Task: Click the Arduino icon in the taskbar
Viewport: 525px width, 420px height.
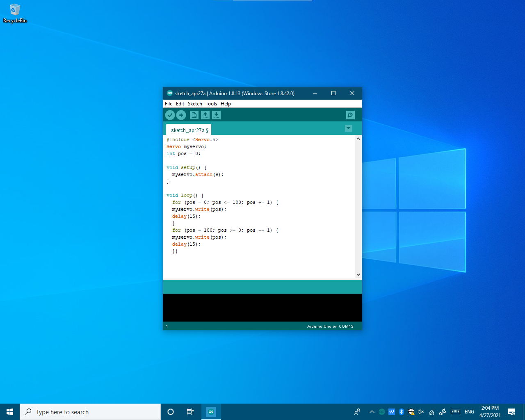Action: [211, 412]
